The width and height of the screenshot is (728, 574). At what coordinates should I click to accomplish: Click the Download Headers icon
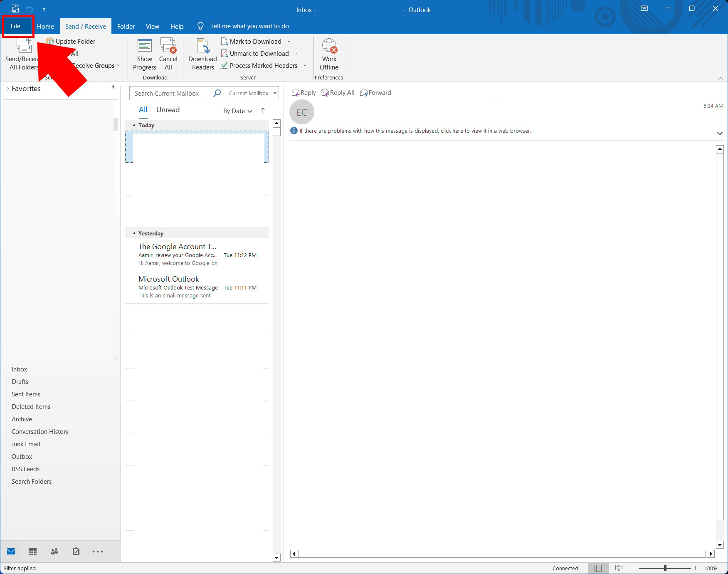[x=202, y=47]
